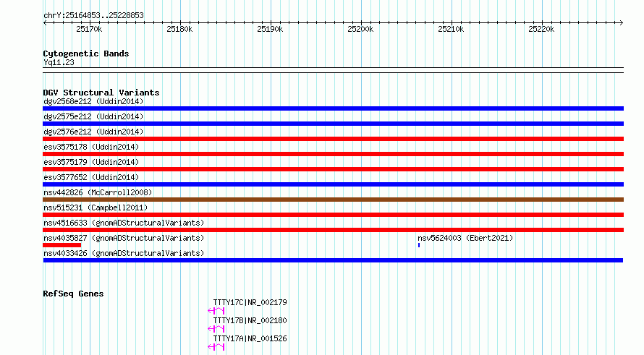Select the esv3575179 (Uddin2014) label
This screenshot has height=355, width=644.
pos(91,162)
